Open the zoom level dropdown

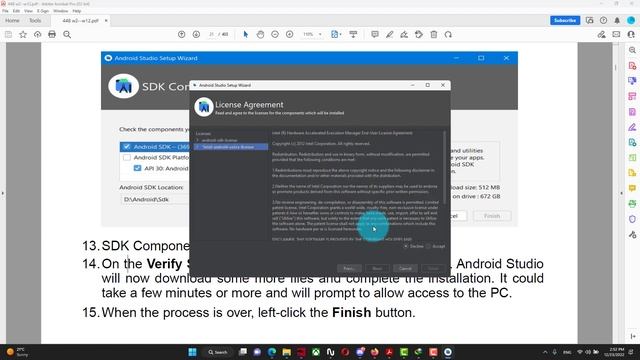(320, 35)
